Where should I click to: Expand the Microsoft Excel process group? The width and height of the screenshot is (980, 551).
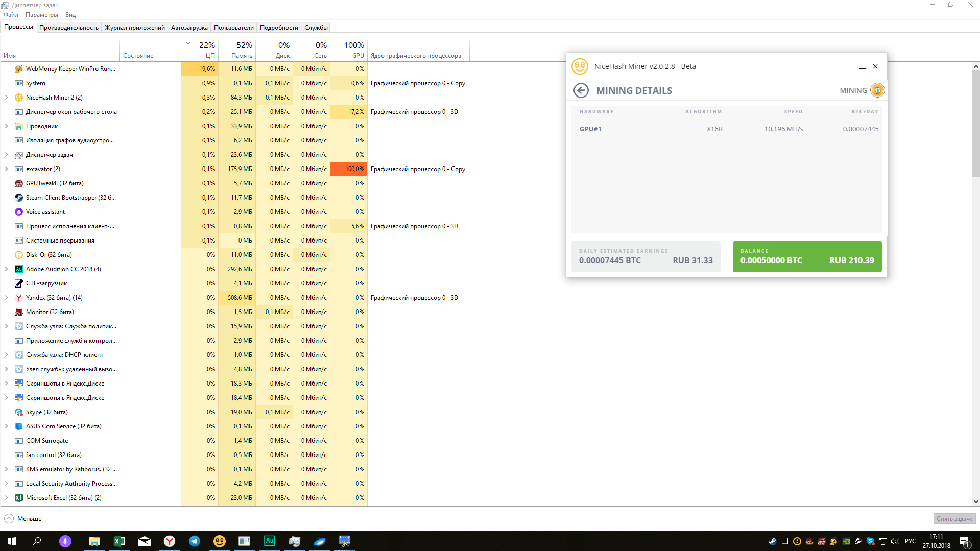coord(6,498)
